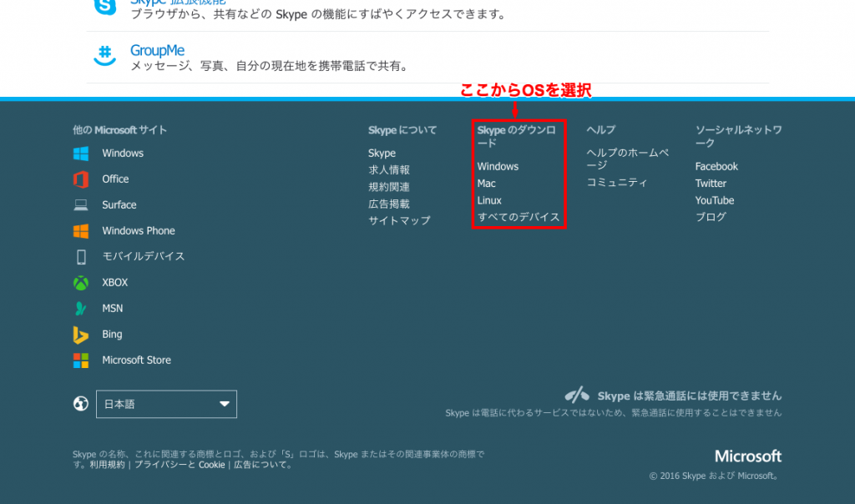Click the globe icon beside language selector

pyautogui.click(x=81, y=404)
